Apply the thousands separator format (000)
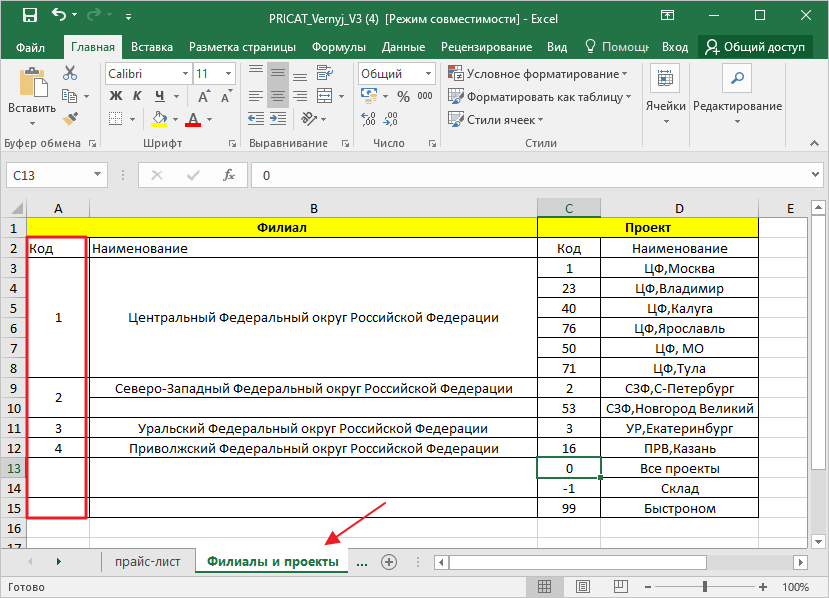The image size is (829, 598). [425, 96]
